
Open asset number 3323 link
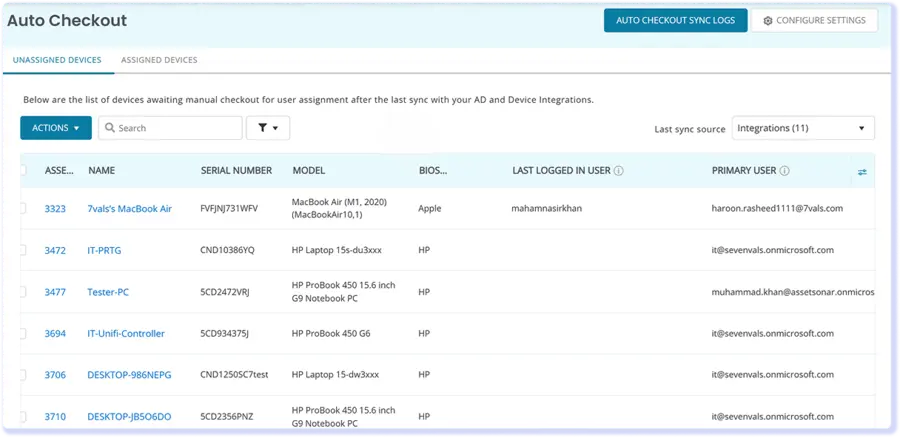tap(55, 209)
